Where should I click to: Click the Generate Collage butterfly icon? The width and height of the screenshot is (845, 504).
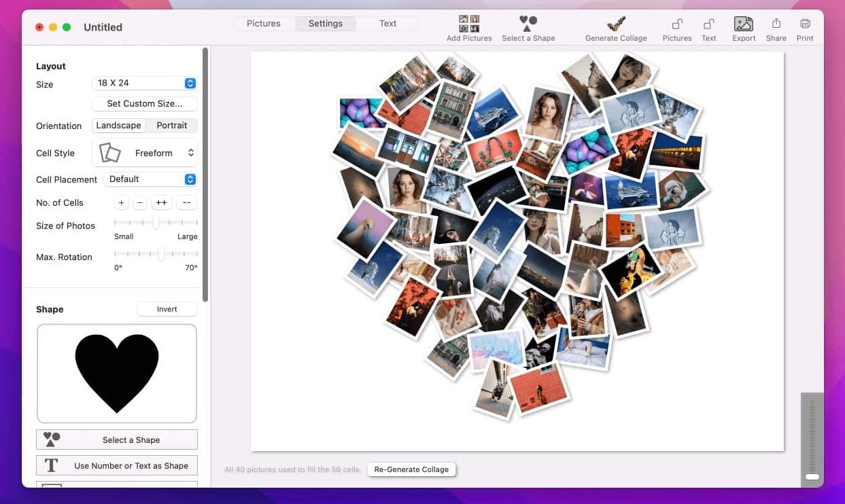pyautogui.click(x=616, y=24)
